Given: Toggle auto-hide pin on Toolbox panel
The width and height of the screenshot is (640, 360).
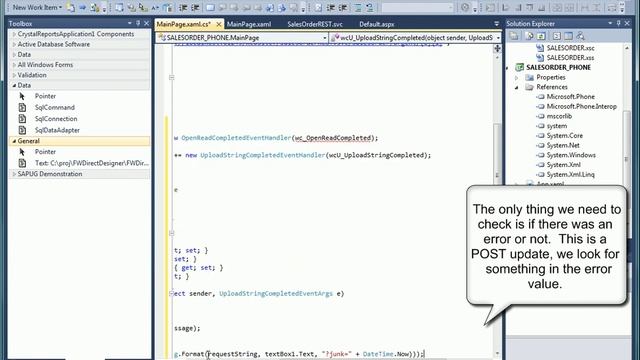Looking at the screenshot, I should pyautogui.click(x=138, y=23).
